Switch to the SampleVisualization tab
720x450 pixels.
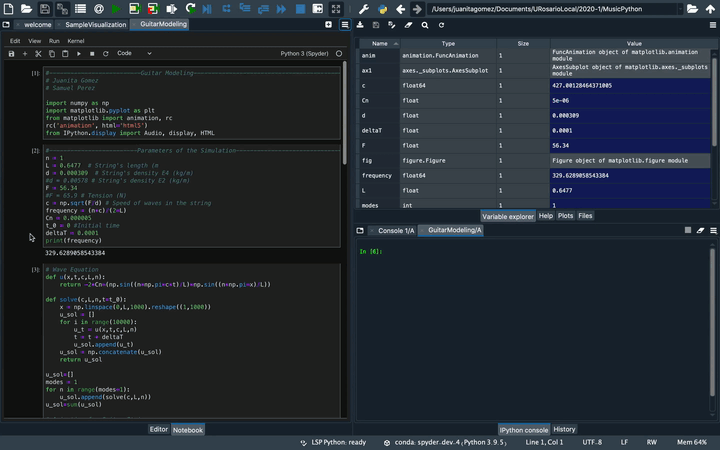(96, 24)
